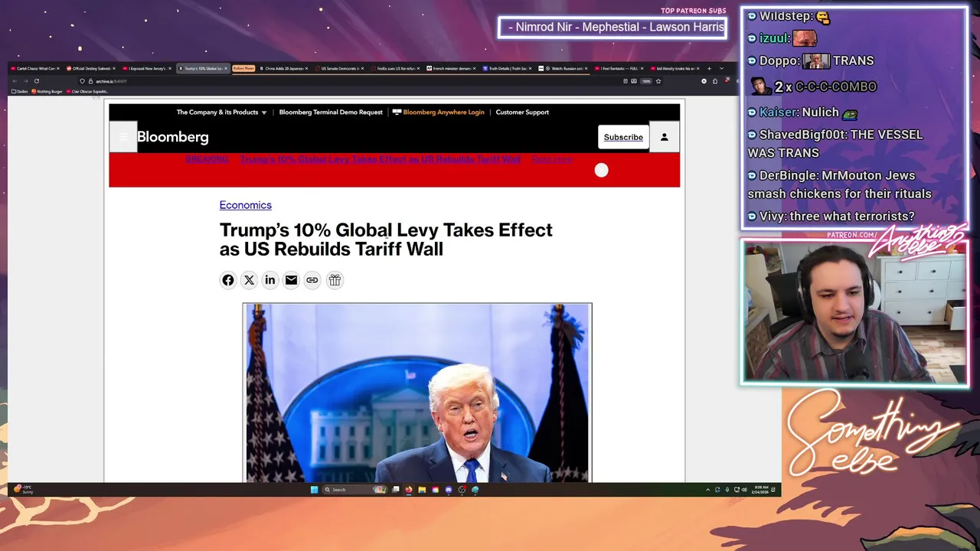Open a new browser tab
This screenshot has height=551, width=980.
pyautogui.click(x=709, y=69)
